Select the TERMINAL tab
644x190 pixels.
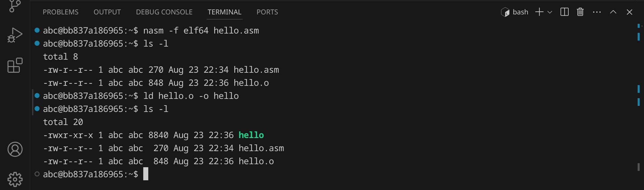(224, 12)
